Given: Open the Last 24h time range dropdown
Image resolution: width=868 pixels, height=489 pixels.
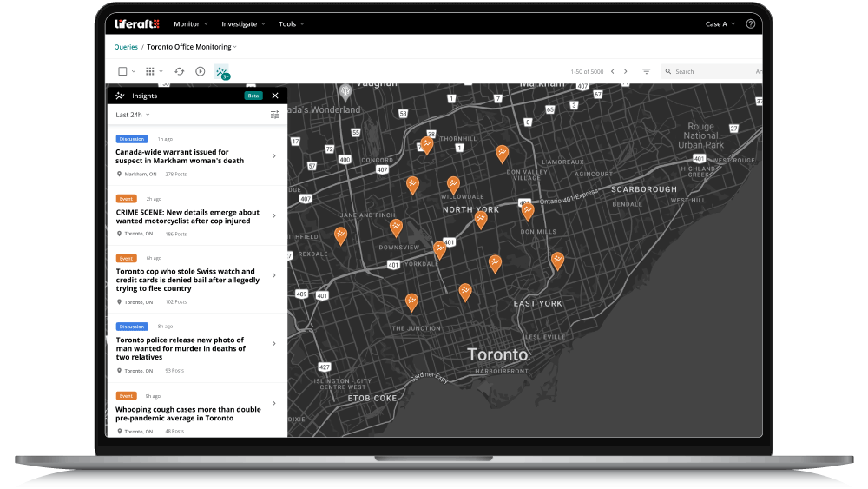Looking at the screenshot, I should pyautogui.click(x=133, y=115).
